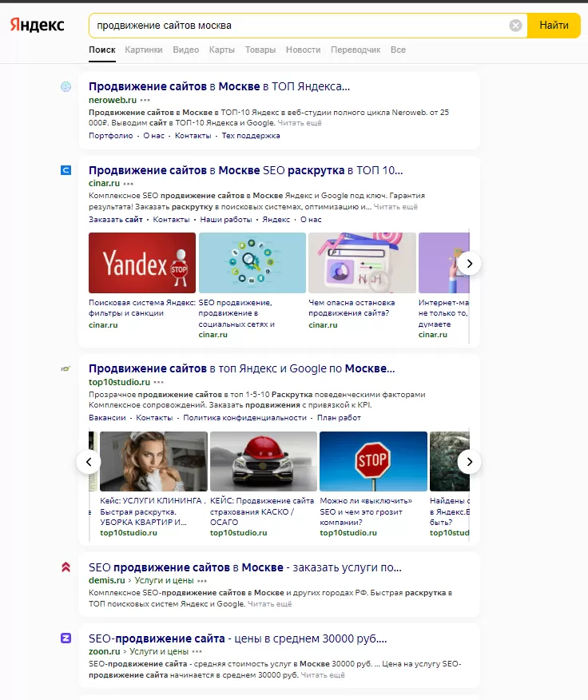Click the Yandex logo
The width and height of the screenshot is (588, 700).
click(x=37, y=26)
